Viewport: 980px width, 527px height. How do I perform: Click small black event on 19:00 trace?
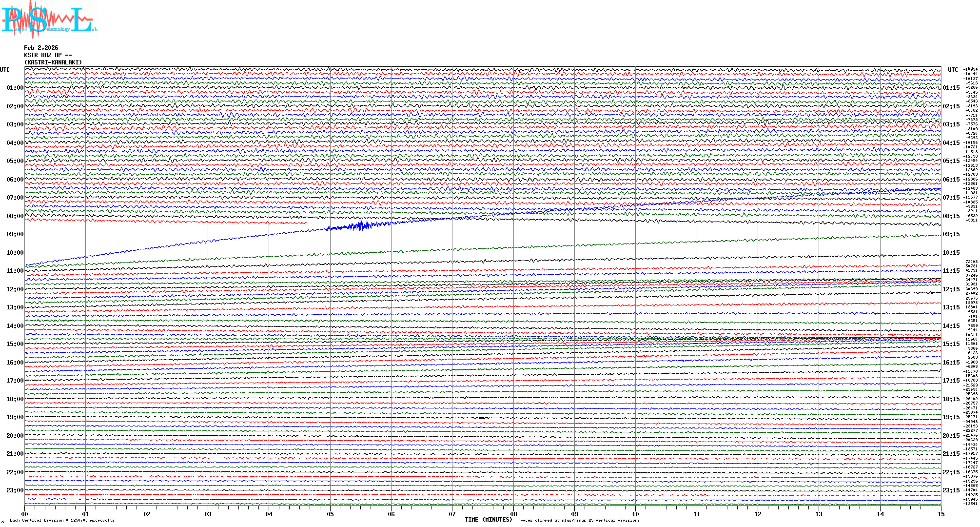483,418
